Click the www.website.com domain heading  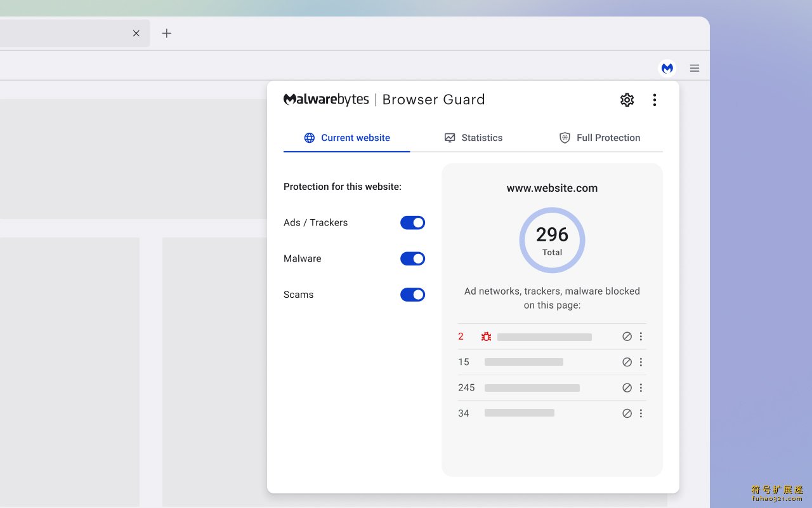[552, 188]
